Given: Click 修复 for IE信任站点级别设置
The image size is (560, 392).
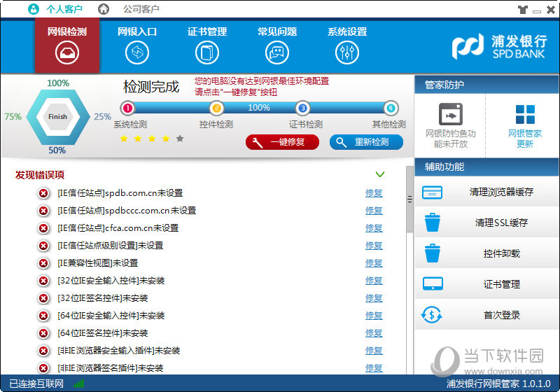Looking at the screenshot, I should tap(374, 246).
